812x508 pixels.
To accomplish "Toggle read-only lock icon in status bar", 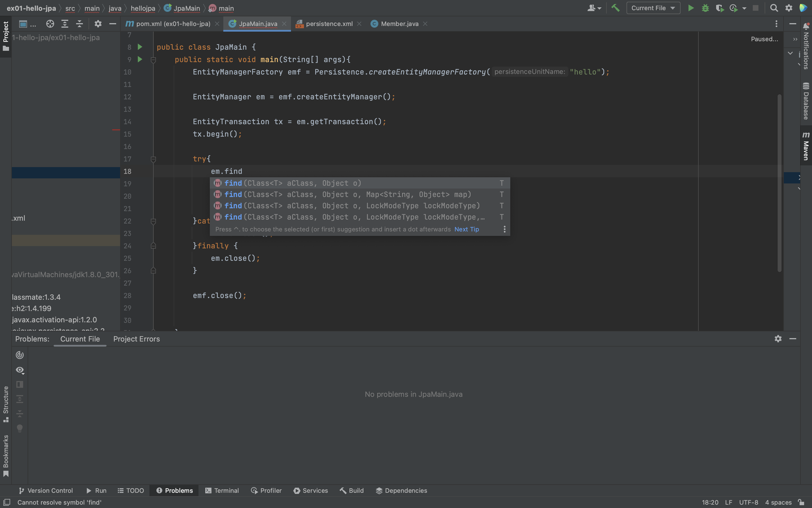I will [x=801, y=502].
